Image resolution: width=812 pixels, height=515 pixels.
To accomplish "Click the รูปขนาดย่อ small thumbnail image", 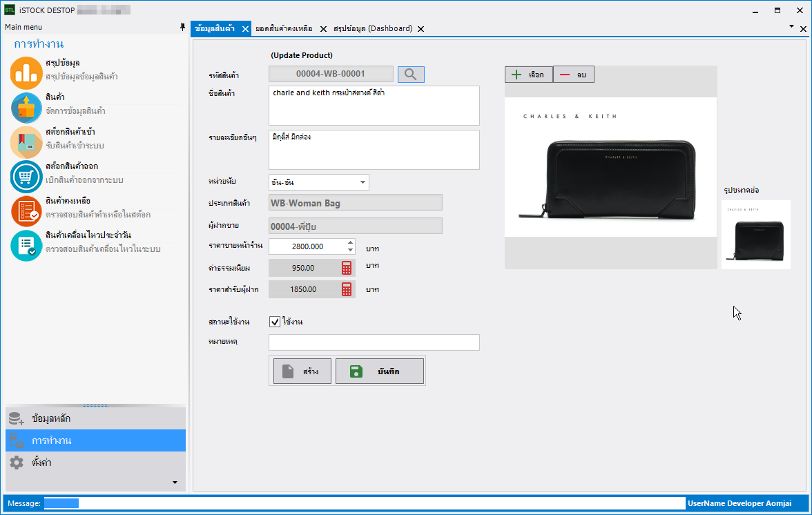I will (756, 235).
